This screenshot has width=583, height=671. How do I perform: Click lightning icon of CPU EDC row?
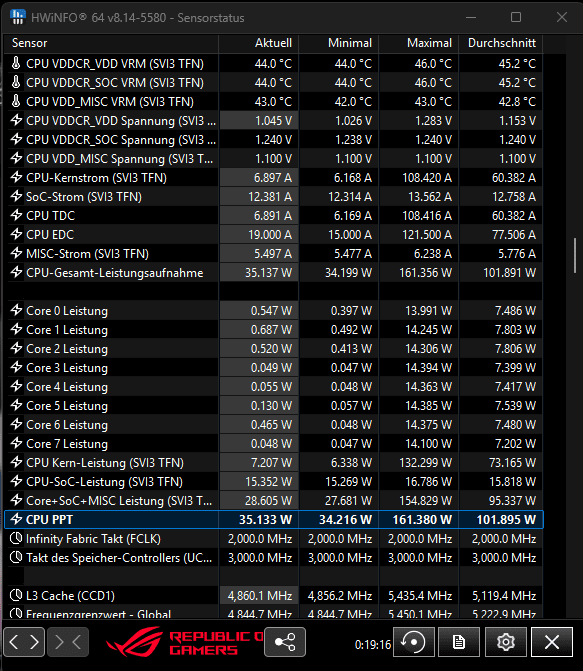[16, 235]
